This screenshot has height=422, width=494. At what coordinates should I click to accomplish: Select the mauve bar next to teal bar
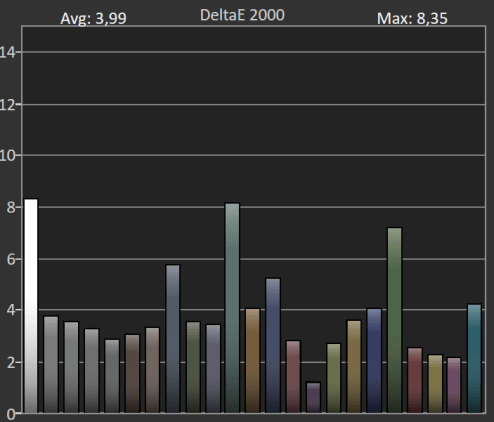454,385
